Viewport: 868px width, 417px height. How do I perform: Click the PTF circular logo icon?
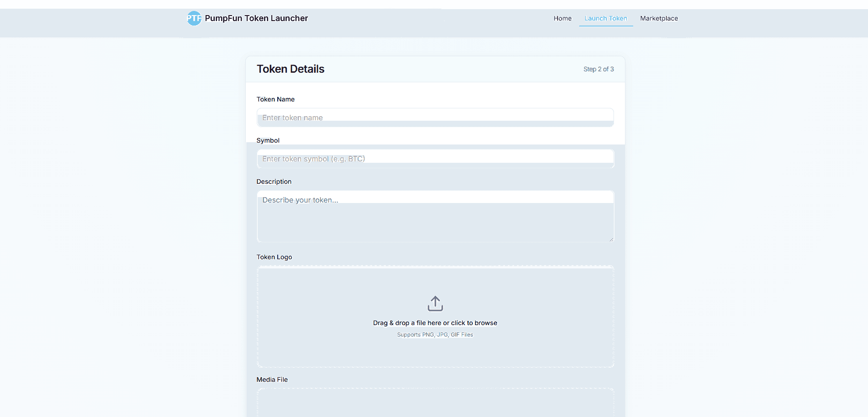click(194, 18)
